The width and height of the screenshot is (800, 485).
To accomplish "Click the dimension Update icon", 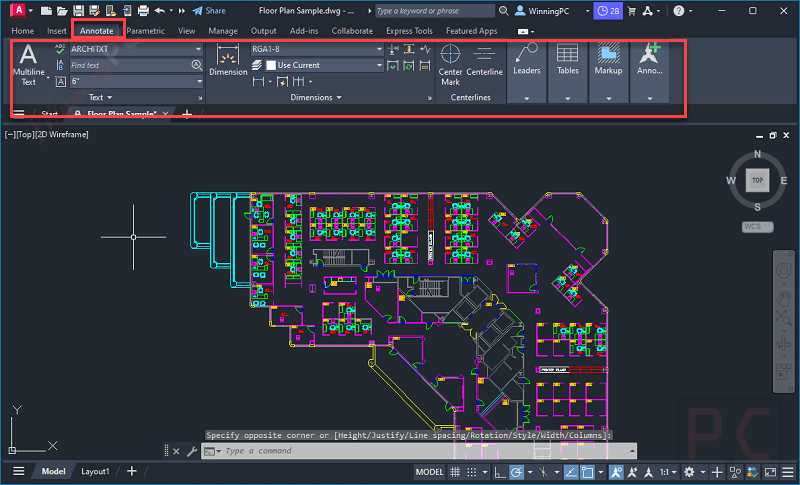I will 409,65.
